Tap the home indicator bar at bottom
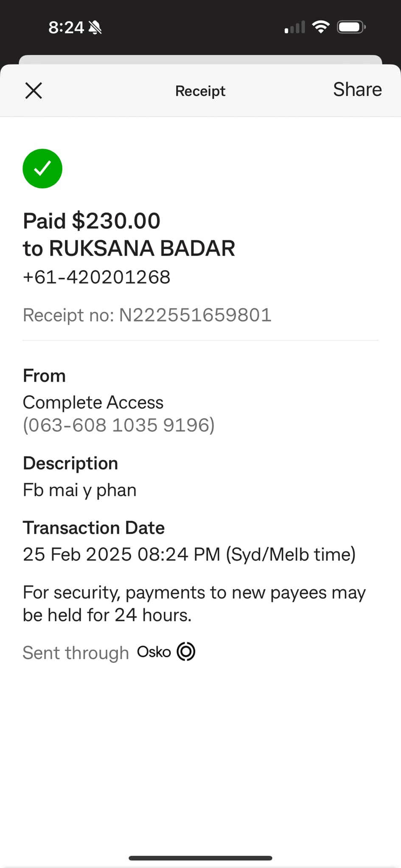 [200, 858]
